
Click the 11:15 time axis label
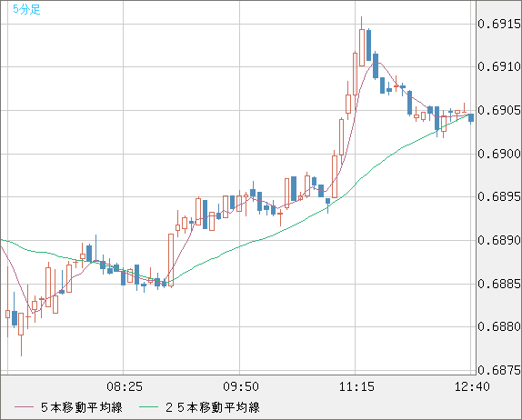point(356,386)
